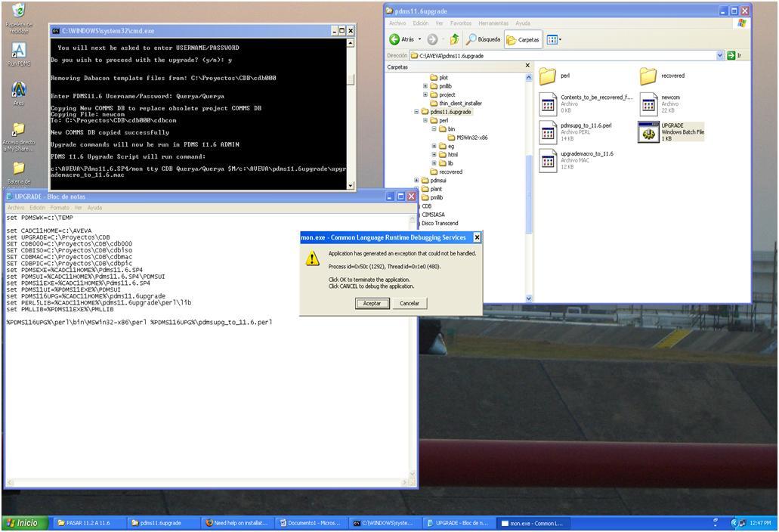Collapse the pdms11.6upgrade folder in tree
The height and width of the screenshot is (532, 779).
(x=416, y=112)
